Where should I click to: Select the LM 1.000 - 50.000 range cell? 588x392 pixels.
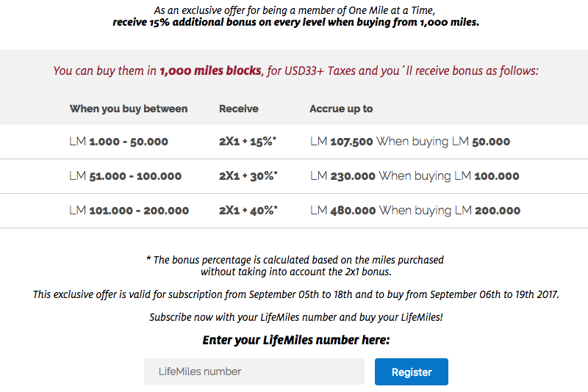[x=118, y=142]
